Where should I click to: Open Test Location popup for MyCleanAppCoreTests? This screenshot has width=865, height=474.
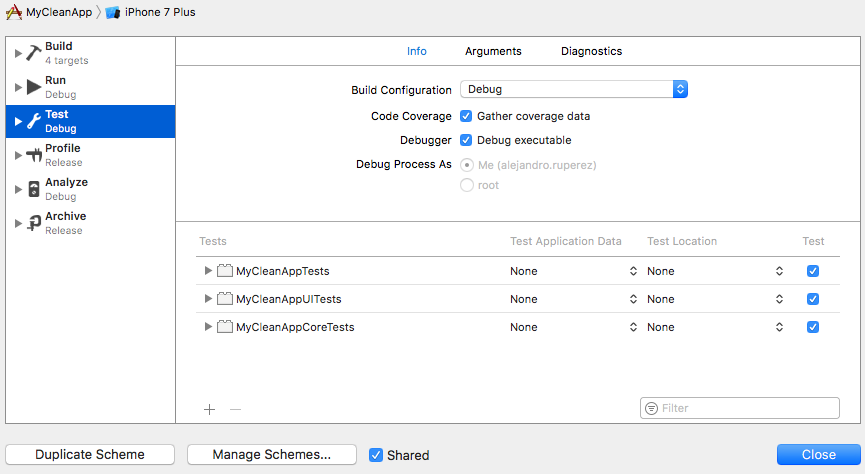[715, 327]
